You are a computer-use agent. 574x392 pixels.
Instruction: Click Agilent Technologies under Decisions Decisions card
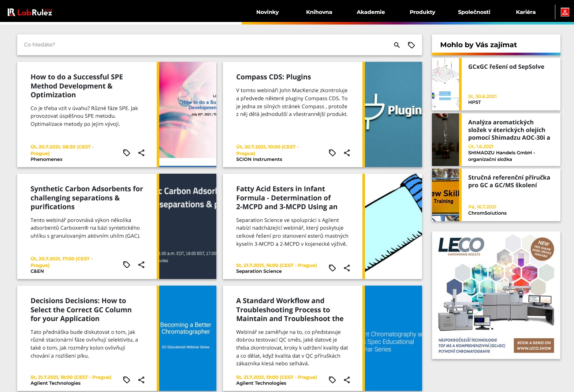pos(56,383)
